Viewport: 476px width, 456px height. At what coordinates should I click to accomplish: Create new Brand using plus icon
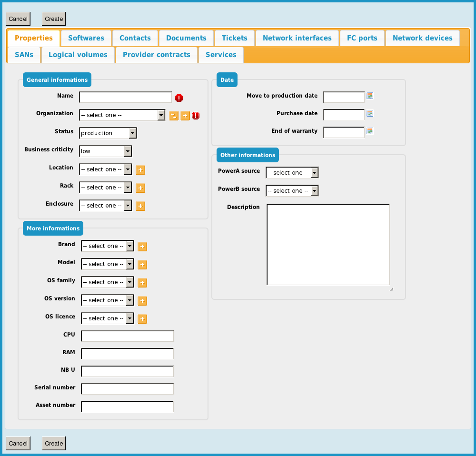[142, 247]
